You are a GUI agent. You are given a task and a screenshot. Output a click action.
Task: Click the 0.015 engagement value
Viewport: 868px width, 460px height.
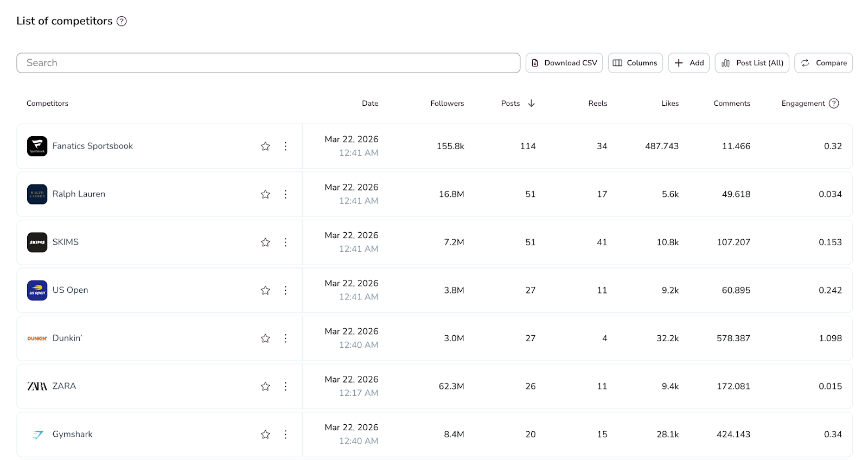tap(831, 386)
